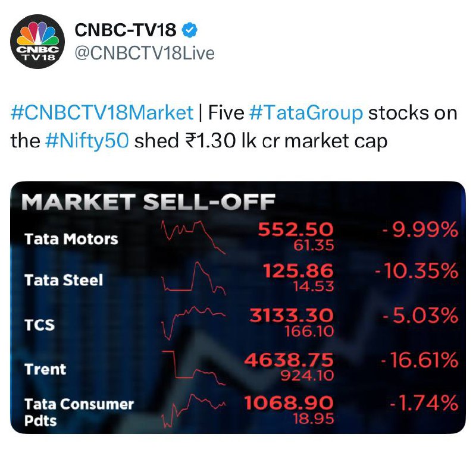Click the TCS sparkline chart
The image size is (476, 450).
(193, 323)
